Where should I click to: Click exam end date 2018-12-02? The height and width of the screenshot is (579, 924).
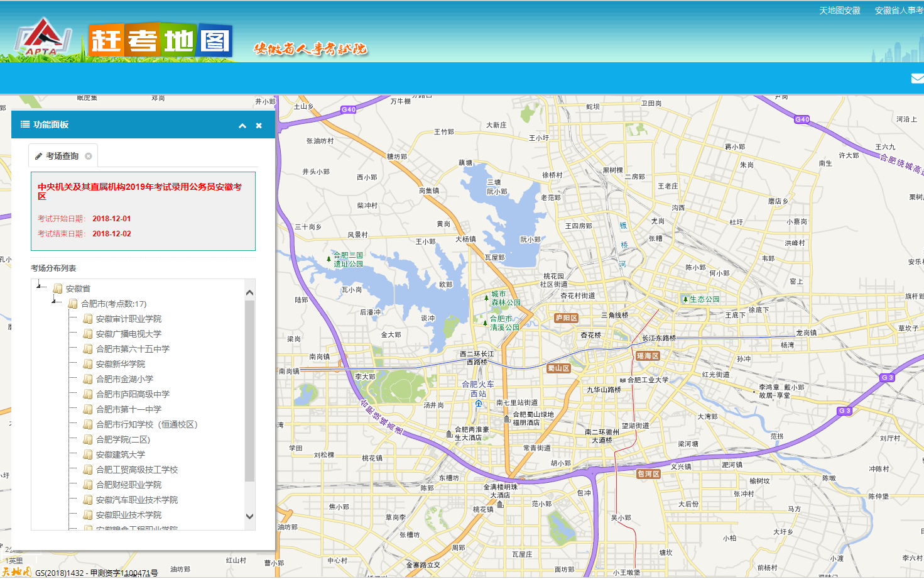(112, 234)
